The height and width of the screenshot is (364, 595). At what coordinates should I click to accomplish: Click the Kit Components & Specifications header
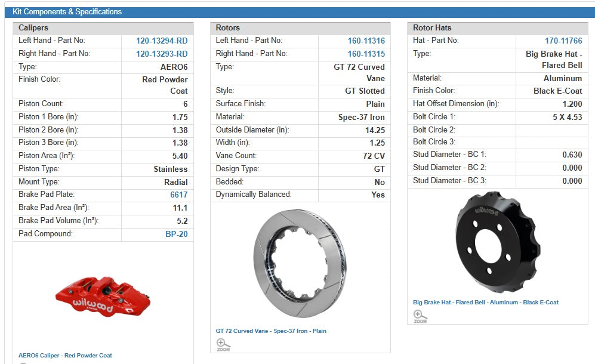(67, 12)
